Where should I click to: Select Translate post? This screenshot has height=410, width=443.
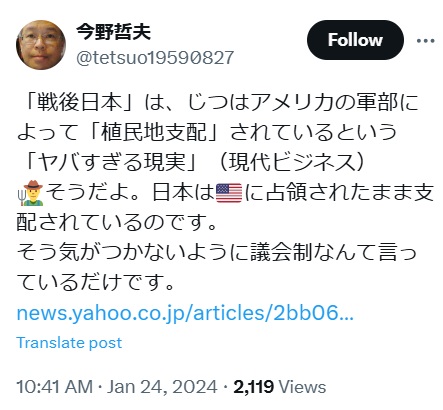tap(69, 343)
